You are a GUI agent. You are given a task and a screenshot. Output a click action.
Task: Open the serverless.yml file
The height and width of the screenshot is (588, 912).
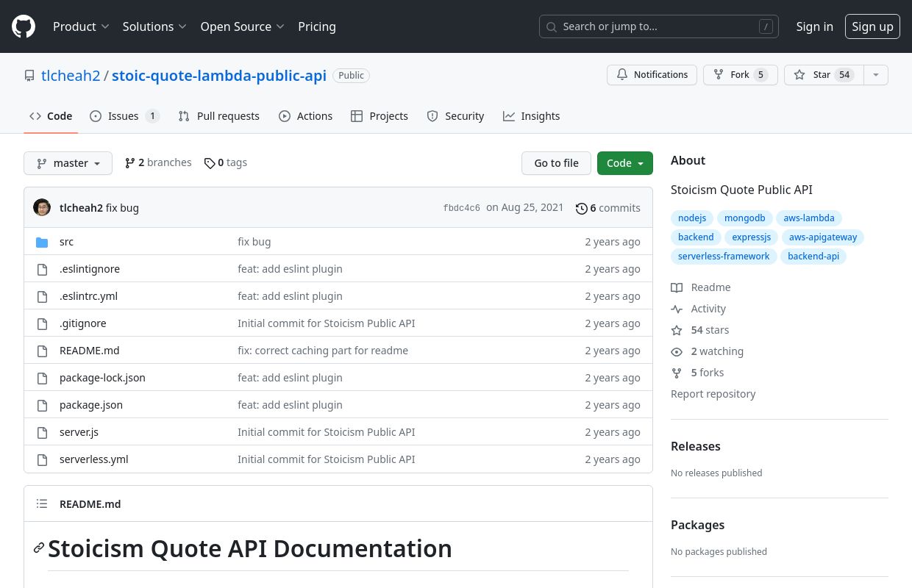point(94,459)
